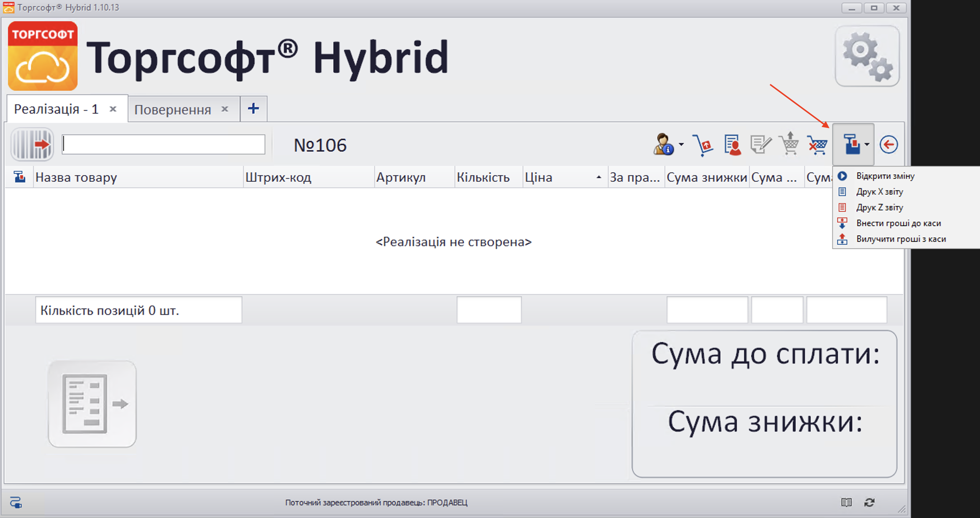The width and height of the screenshot is (980, 518).
Task: Open the cash register dropdown arrow
Action: point(867,144)
